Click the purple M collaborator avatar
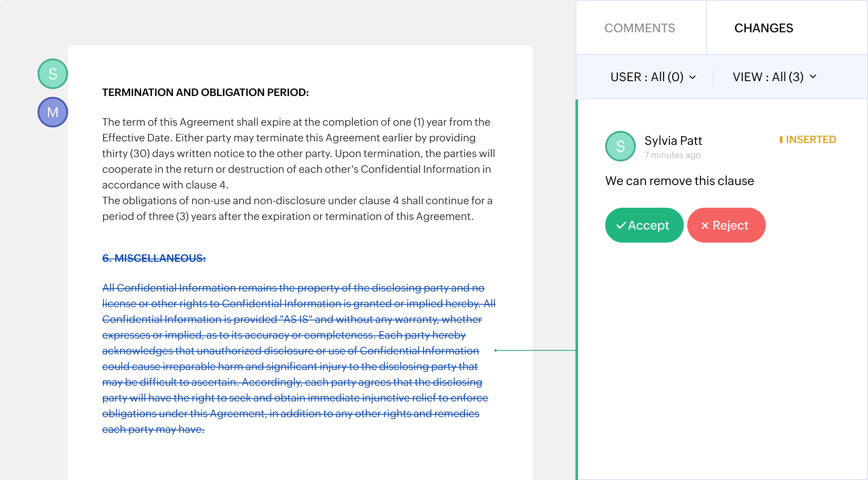Screen dimensions: 868x480 click(x=53, y=112)
